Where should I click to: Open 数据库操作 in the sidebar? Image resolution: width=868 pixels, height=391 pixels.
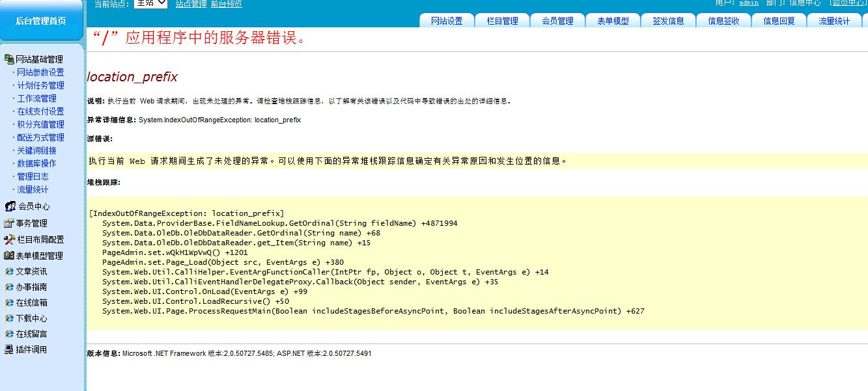pyautogui.click(x=36, y=163)
